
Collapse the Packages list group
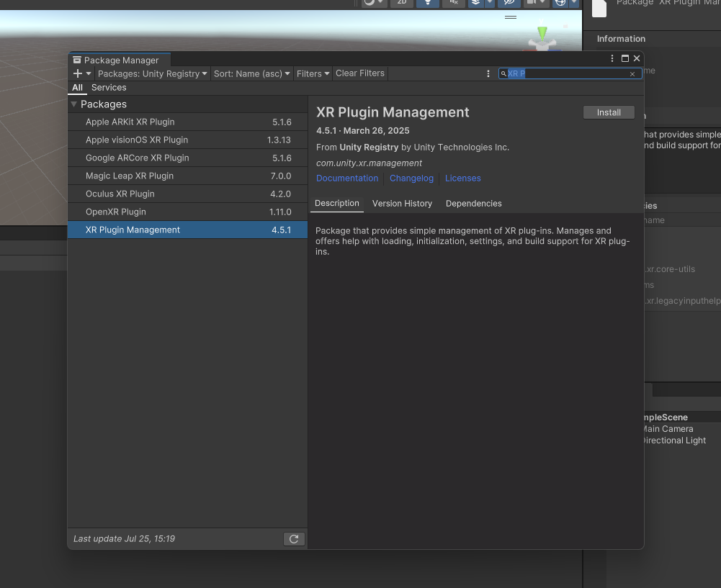click(x=74, y=104)
